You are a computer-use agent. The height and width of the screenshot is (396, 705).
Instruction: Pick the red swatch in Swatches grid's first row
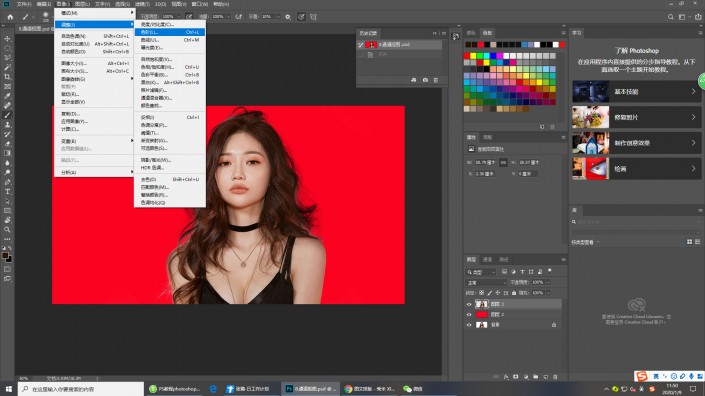click(x=467, y=56)
